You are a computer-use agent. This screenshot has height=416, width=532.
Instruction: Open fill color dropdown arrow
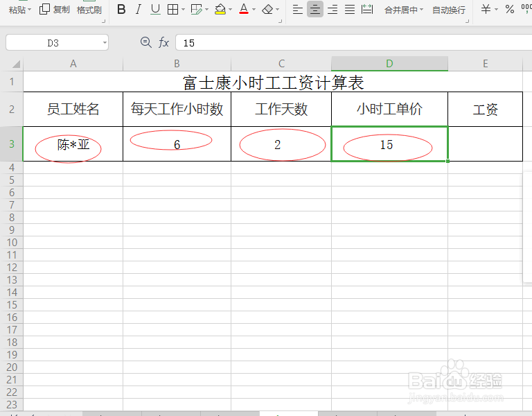231,10
